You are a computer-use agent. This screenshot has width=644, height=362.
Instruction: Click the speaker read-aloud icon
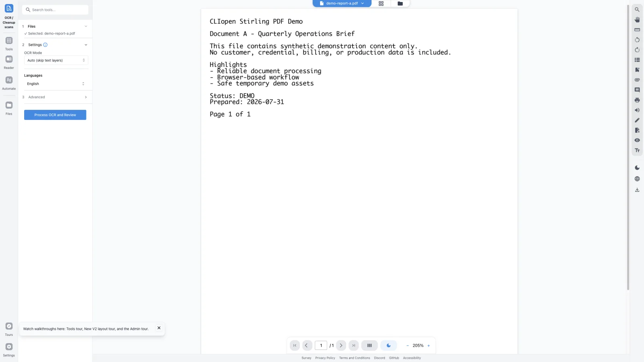637,110
